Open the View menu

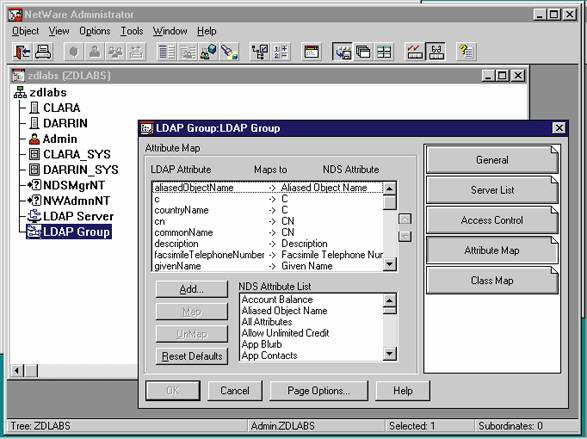[x=59, y=31]
